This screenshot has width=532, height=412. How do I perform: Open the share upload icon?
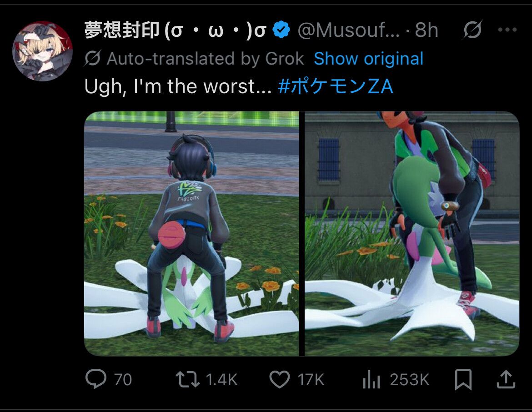pyautogui.click(x=506, y=379)
